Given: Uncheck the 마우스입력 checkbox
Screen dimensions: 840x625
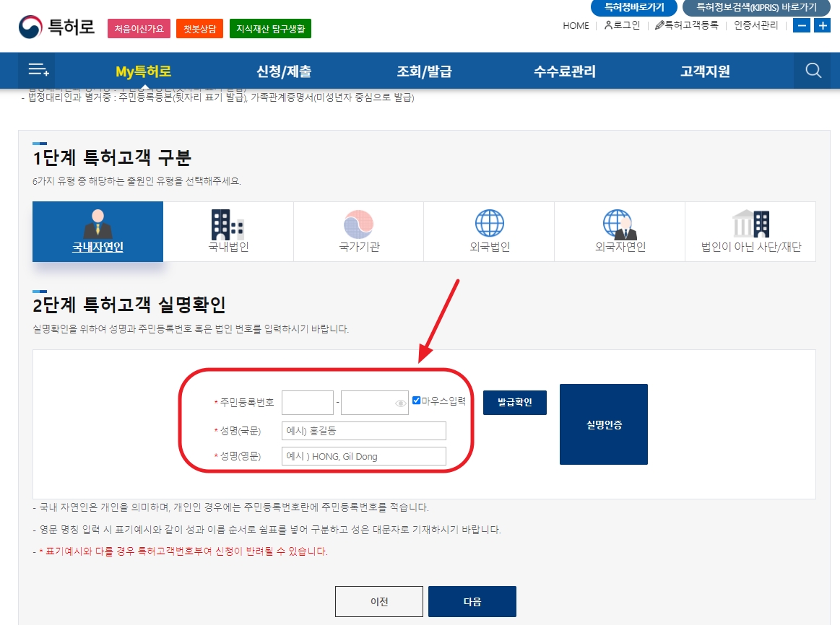Looking at the screenshot, I should click(415, 398).
